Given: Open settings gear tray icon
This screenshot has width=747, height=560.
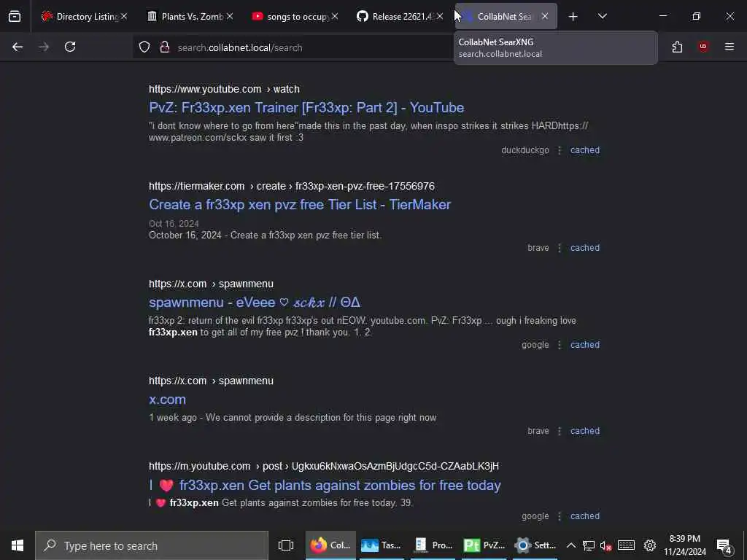Looking at the screenshot, I should pyautogui.click(x=650, y=545).
